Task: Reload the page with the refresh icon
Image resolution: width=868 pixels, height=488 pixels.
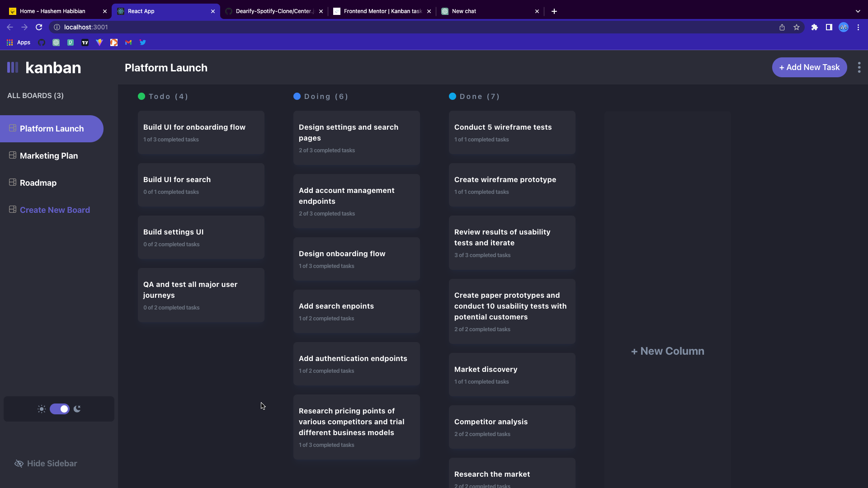Action: coord(39,27)
